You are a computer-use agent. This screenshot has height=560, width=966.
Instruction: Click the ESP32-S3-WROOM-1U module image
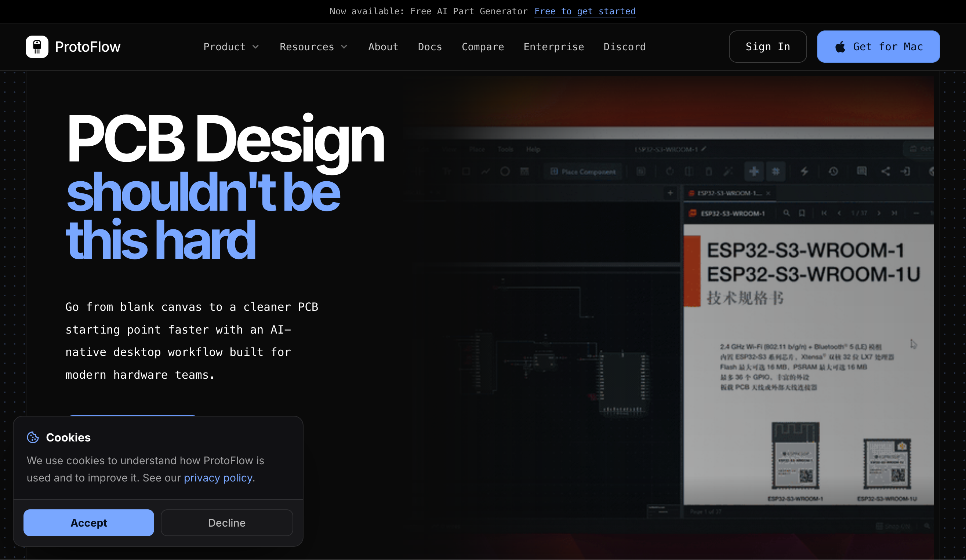887,464
